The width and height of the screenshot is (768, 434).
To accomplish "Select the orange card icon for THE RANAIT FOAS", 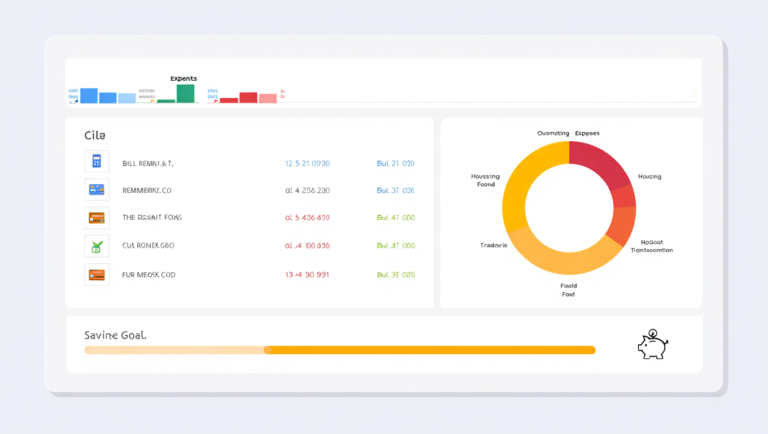I will (96, 217).
